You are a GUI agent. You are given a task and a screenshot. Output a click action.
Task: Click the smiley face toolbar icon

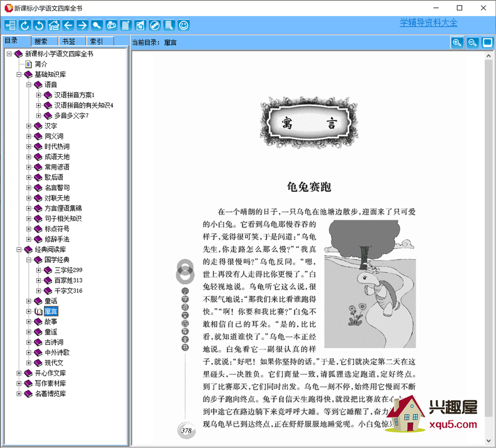[x=184, y=25]
